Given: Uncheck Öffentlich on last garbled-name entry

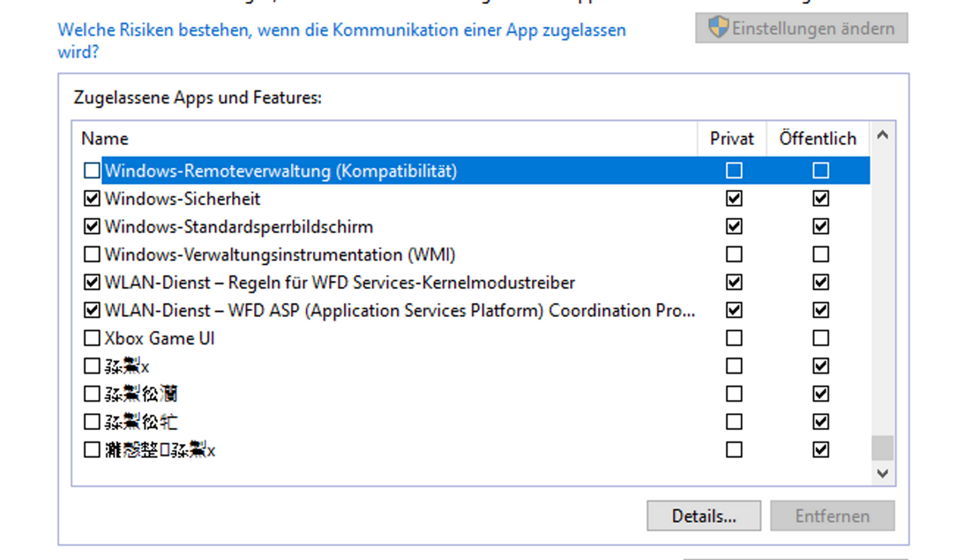Looking at the screenshot, I should pyautogui.click(x=821, y=450).
